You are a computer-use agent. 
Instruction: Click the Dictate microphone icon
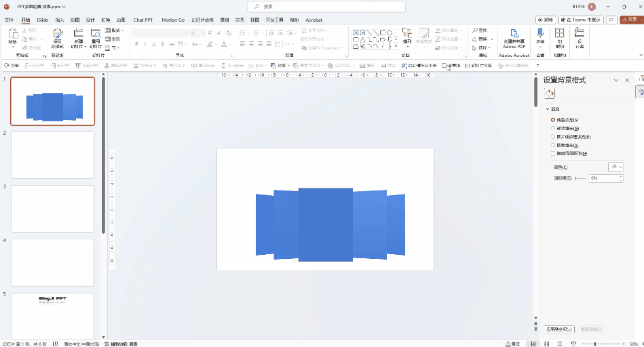(540, 33)
